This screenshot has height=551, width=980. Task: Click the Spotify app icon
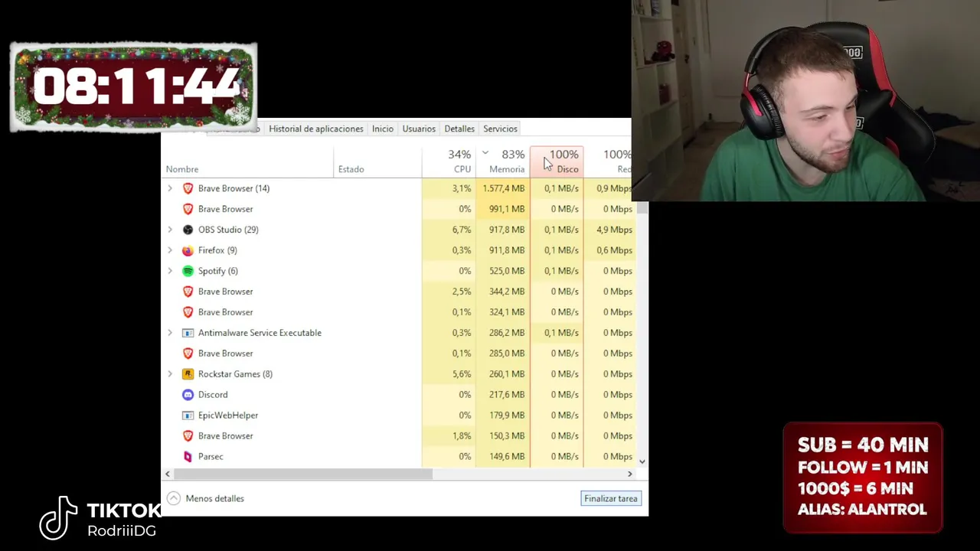pos(188,271)
